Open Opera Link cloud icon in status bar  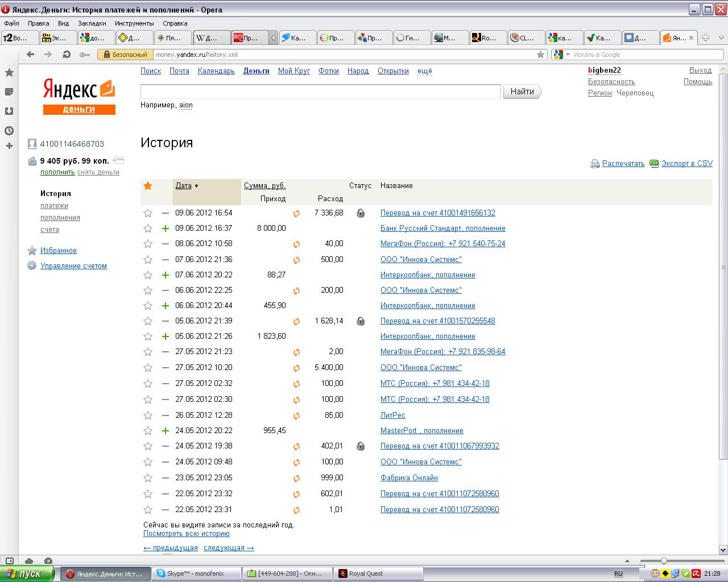pyautogui.click(x=29, y=561)
